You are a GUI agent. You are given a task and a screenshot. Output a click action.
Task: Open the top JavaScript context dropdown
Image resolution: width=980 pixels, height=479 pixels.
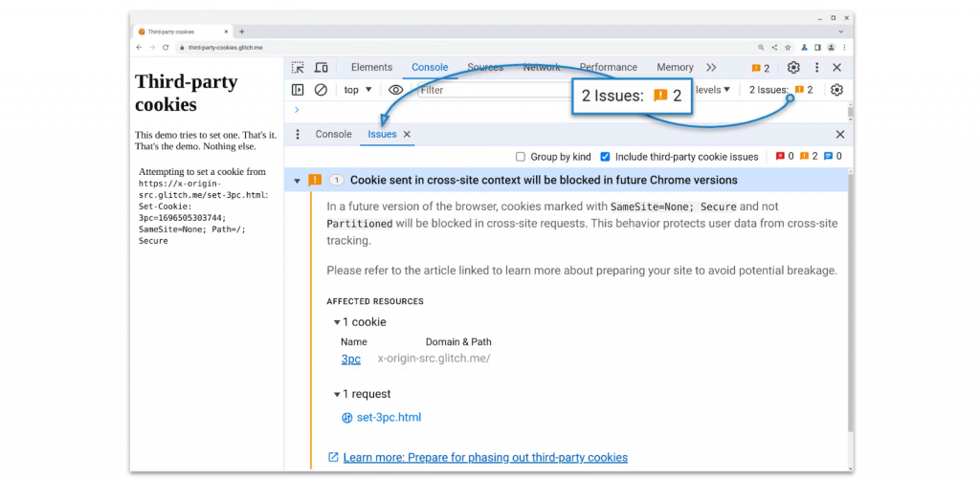tap(358, 90)
